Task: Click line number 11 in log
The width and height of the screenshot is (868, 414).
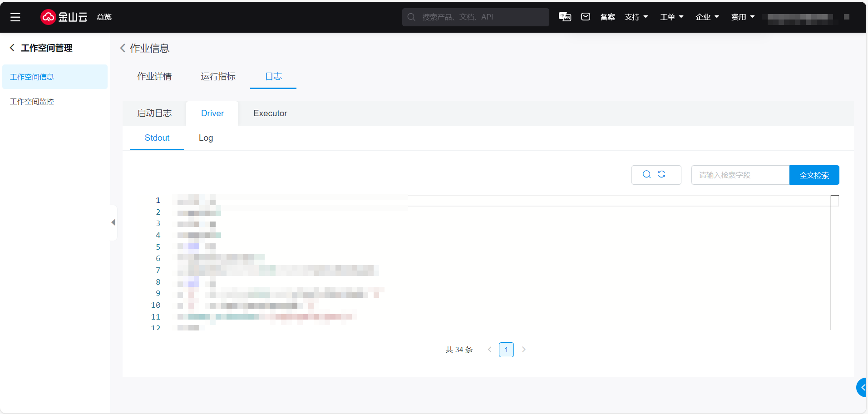Action: 156,317
